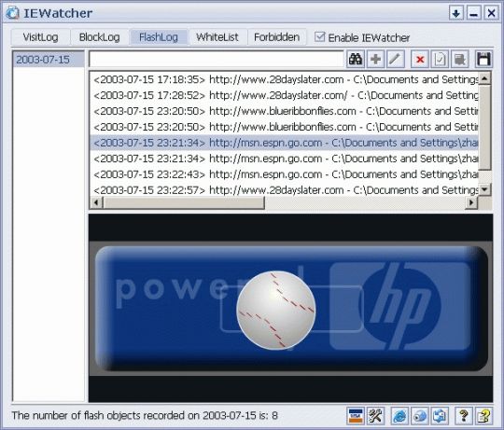Click the log list scroll-up arrow
504x430 pixels.
click(x=484, y=78)
